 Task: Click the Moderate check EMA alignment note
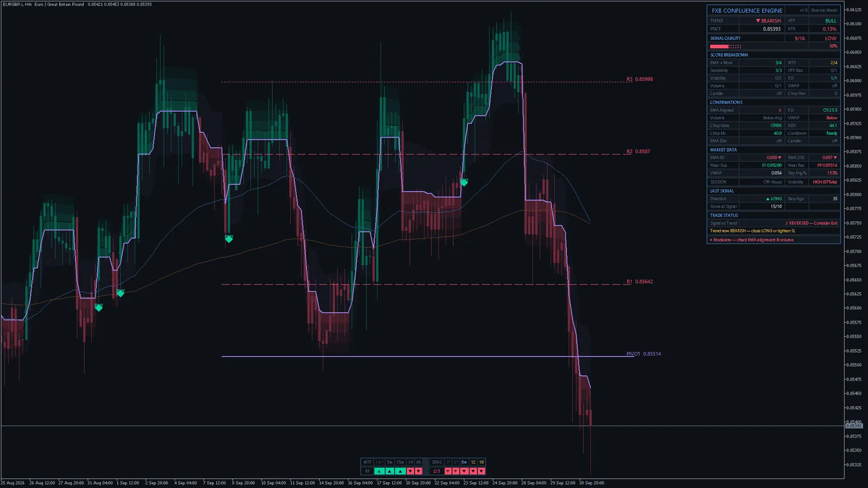[x=751, y=240]
